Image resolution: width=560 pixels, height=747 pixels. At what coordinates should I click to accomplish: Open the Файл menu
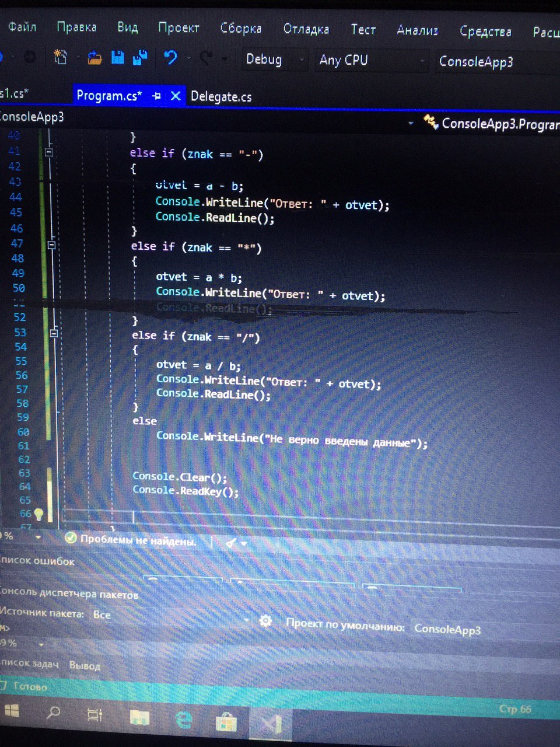(x=22, y=27)
